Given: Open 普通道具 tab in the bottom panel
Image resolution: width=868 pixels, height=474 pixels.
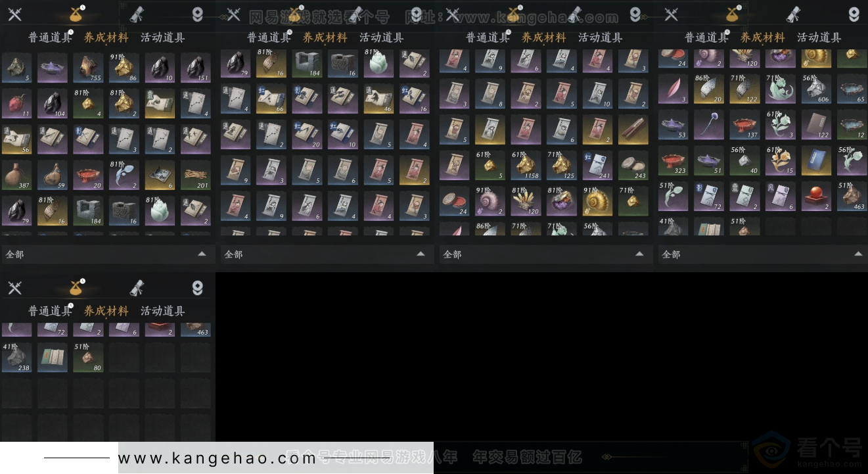Looking at the screenshot, I should tap(50, 311).
